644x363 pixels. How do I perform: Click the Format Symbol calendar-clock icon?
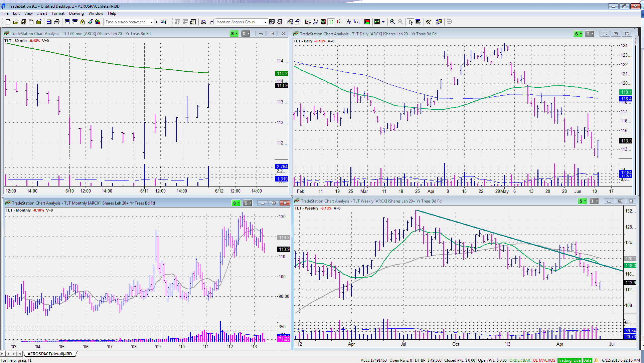(x=308, y=22)
